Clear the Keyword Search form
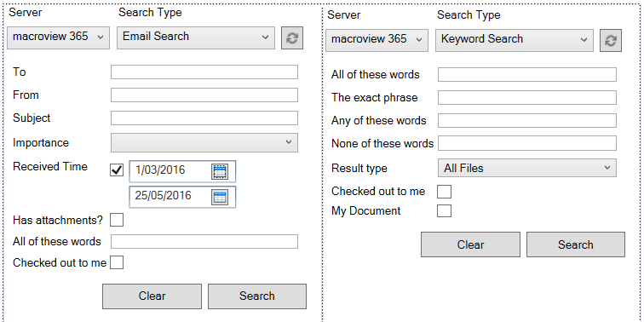The image size is (644, 322). tap(471, 244)
